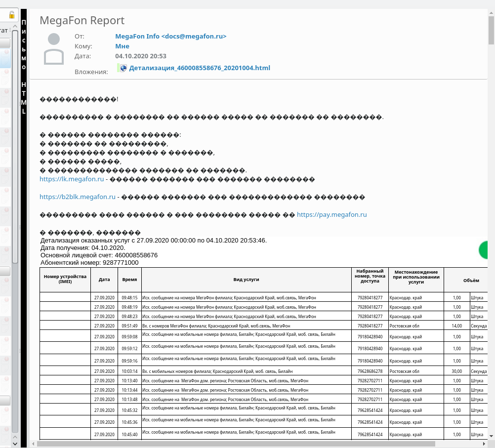Click the HTML attachment globe icon
The image size is (495, 448).
124,68
